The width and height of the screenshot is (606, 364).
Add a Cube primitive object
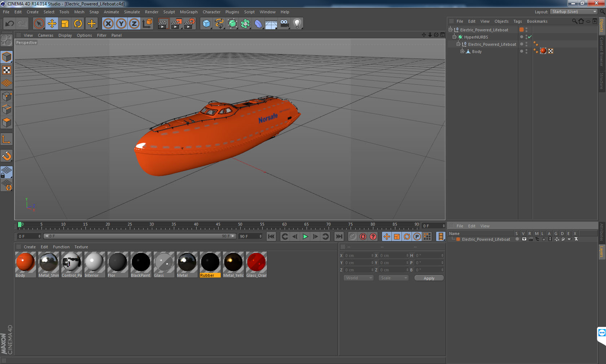click(x=206, y=24)
